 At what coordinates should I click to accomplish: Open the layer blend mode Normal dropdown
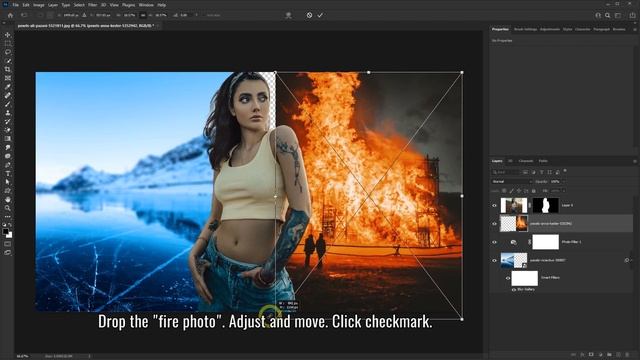(511, 182)
